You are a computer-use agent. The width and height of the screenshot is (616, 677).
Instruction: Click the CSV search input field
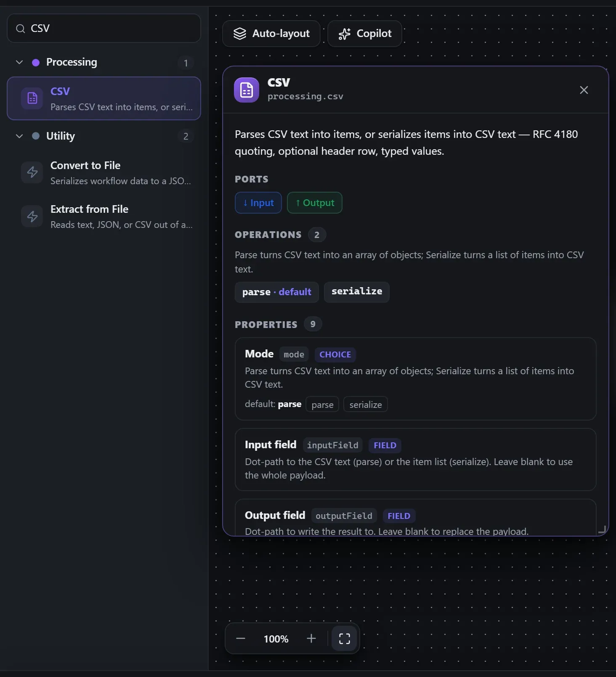[x=104, y=28]
